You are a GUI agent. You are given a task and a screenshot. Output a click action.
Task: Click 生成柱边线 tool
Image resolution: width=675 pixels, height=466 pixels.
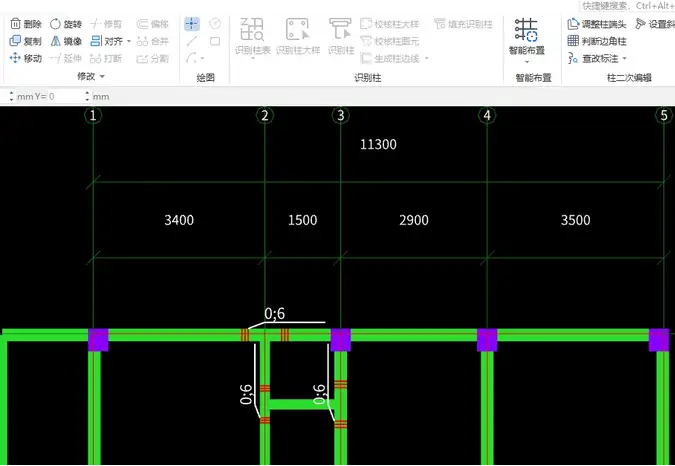pyautogui.click(x=390, y=58)
